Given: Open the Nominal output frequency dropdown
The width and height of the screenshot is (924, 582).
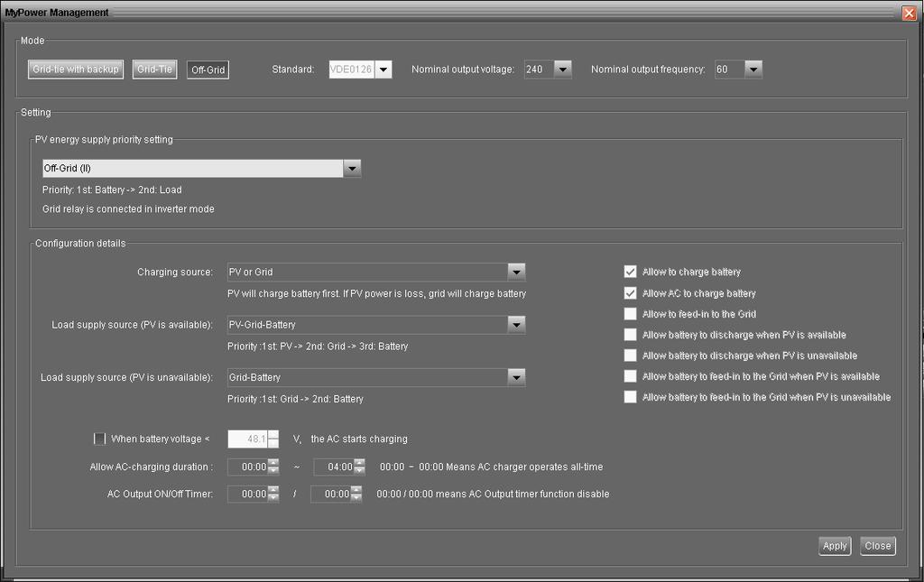Looking at the screenshot, I should 753,69.
